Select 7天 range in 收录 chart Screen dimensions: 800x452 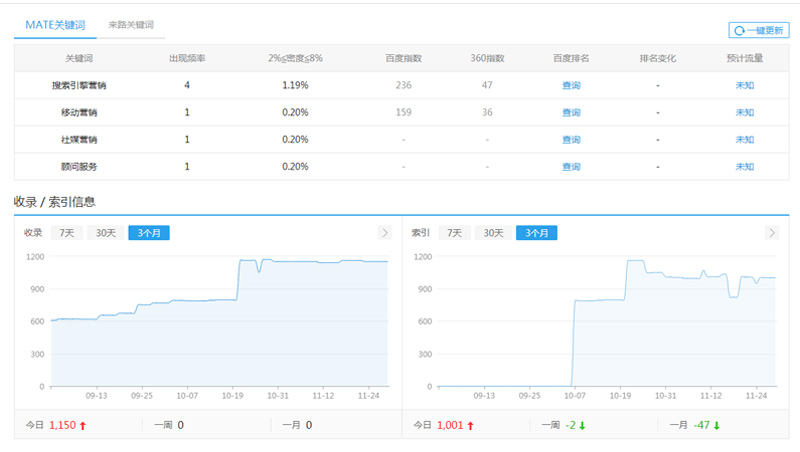pos(66,233)
